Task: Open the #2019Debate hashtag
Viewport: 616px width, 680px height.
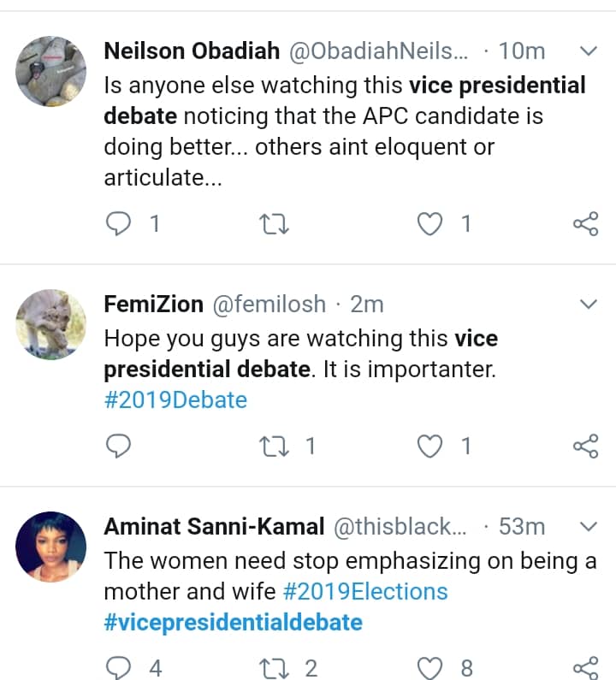Action: 175,399
